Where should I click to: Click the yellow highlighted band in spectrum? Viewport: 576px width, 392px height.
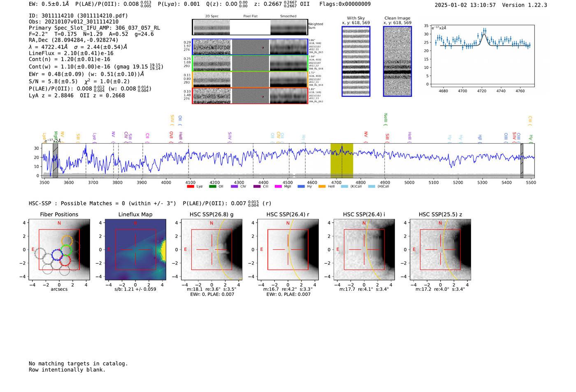341,160
